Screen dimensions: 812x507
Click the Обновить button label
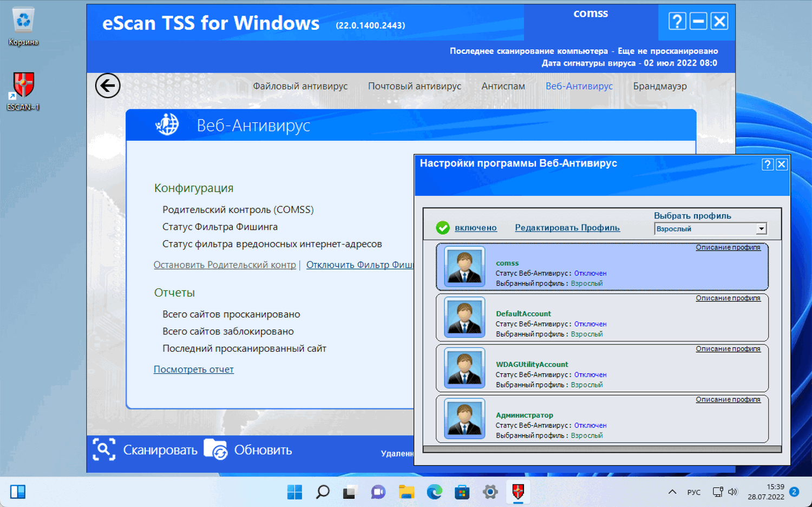263,450
